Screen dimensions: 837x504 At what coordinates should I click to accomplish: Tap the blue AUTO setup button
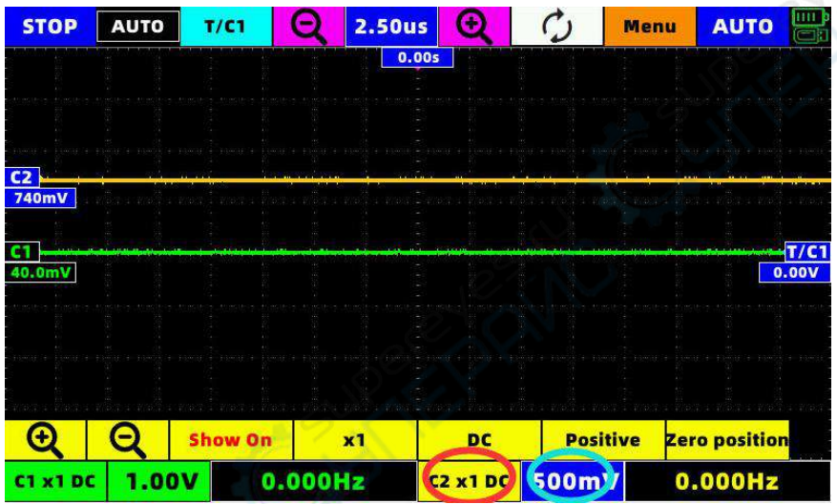743,26
